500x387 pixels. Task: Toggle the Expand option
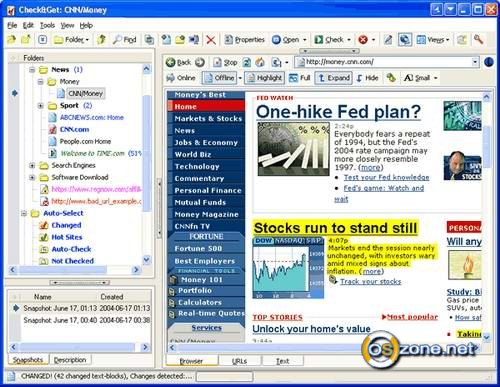[334, 78]
